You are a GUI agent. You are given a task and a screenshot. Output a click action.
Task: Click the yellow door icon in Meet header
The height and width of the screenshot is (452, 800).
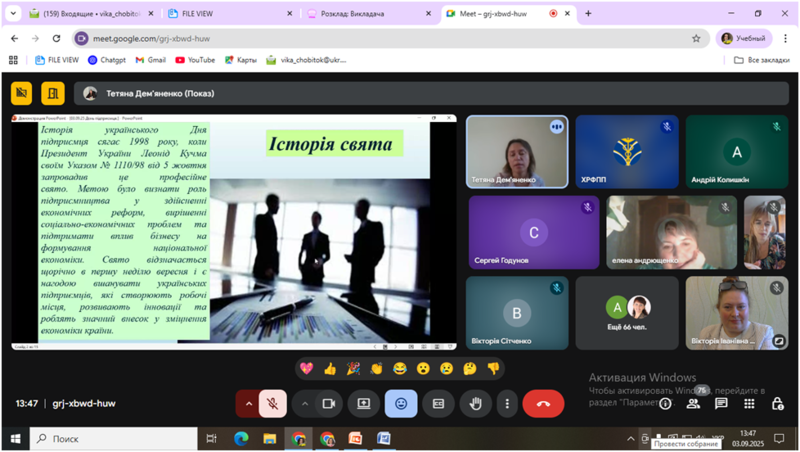53,93
